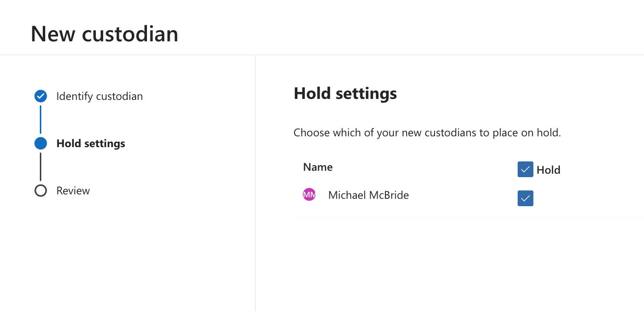Viewport: 644px width, 311px height.
Task: Click the filled Hold settings step circle
Action: pos(41,143)
